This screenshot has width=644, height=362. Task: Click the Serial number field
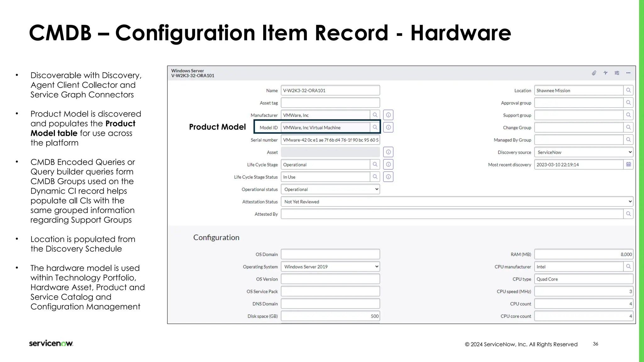click(330, 140)
